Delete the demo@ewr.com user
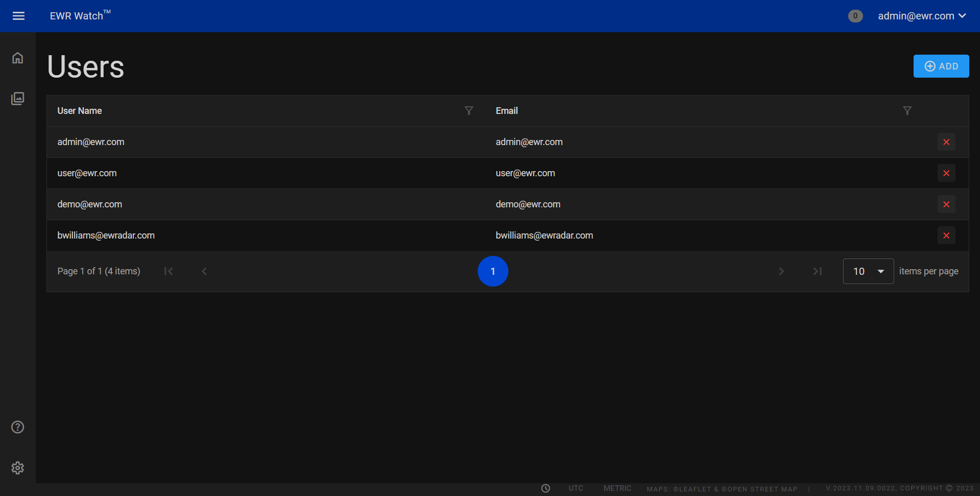The width and height of the screenshot is (980, 496). point(946,204)
